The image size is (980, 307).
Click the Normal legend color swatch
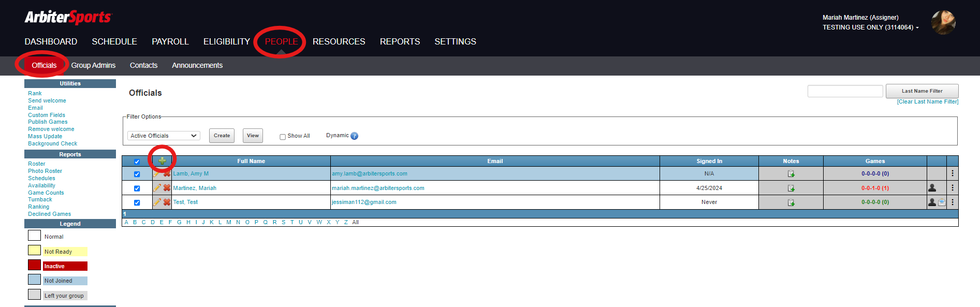pyautogui.click(x=34, y=236)
